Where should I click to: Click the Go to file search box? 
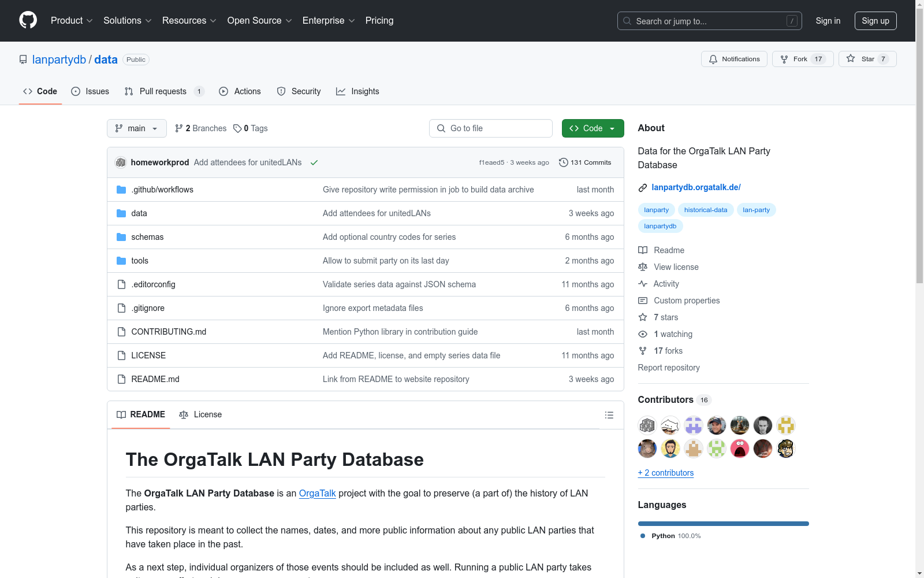pyautogui.click(x=491, y=128)
